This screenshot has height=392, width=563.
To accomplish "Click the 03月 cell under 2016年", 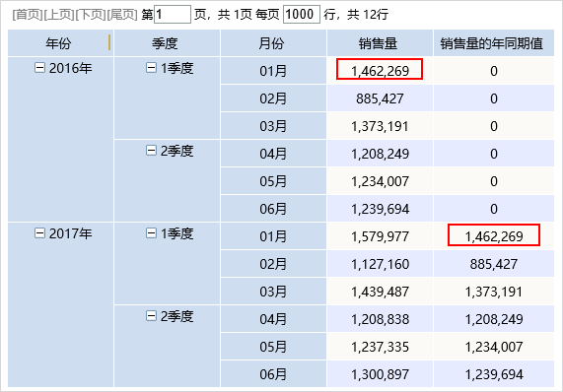I will coord(273,126).
